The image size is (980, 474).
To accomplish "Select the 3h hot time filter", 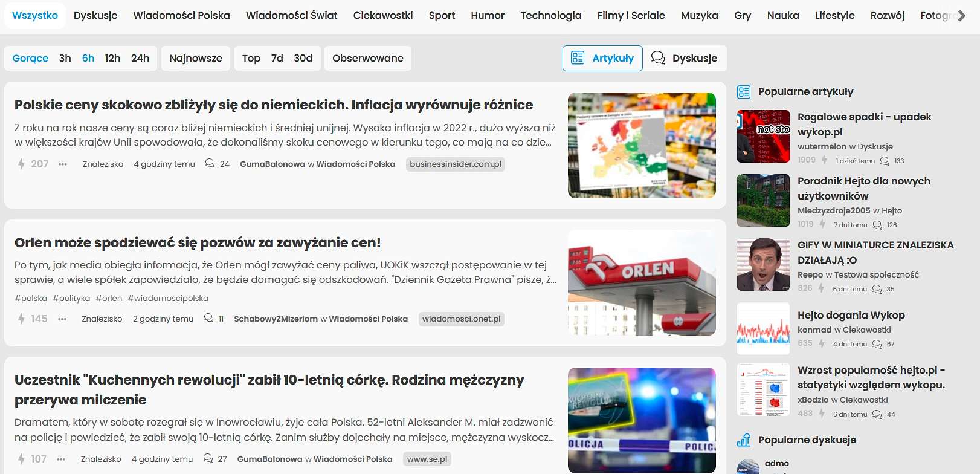I will (x=65, y=58).
